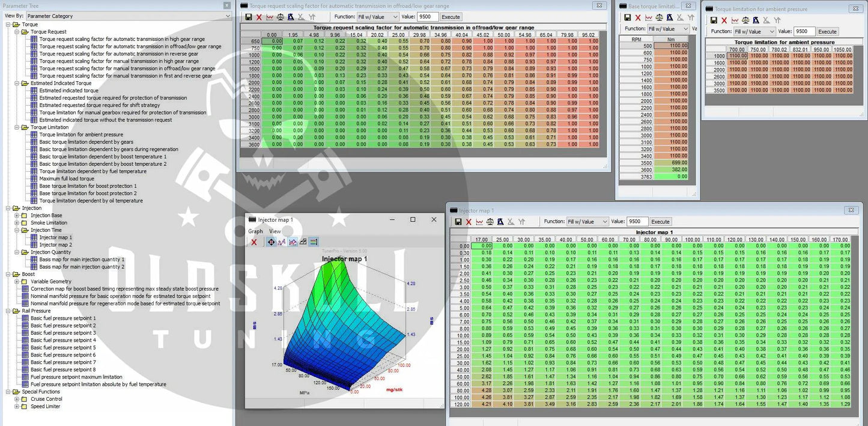Click the save icon in Injector map 1 table toolbar

pos(458,222)
